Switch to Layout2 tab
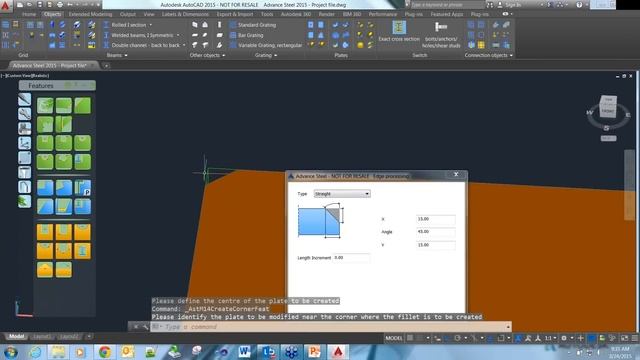The height and width of the screenshot is (360, 640). pyautogui.click(x=69, y=337)
